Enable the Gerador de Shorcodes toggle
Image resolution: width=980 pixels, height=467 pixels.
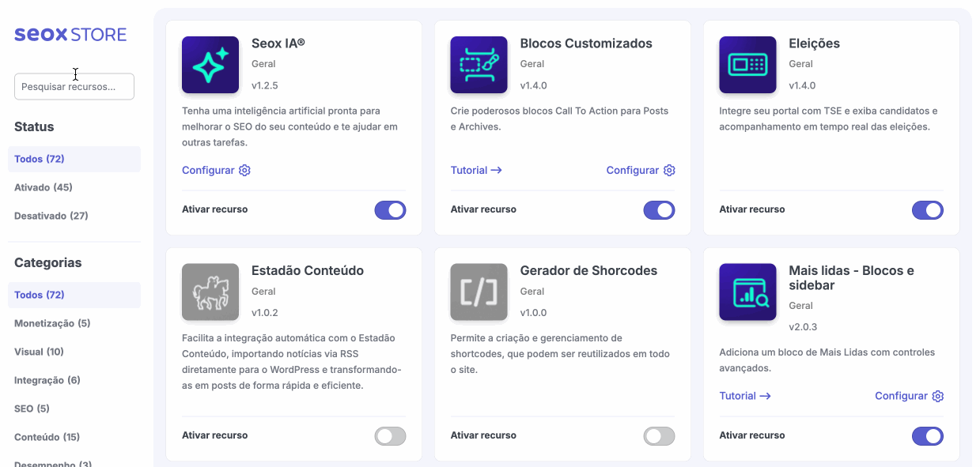click(659, 436)
